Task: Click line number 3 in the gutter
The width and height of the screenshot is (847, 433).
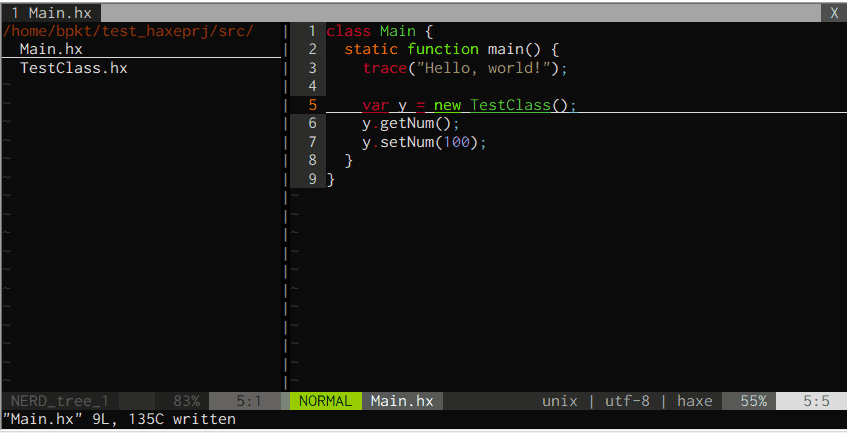Action: point(312,68)
